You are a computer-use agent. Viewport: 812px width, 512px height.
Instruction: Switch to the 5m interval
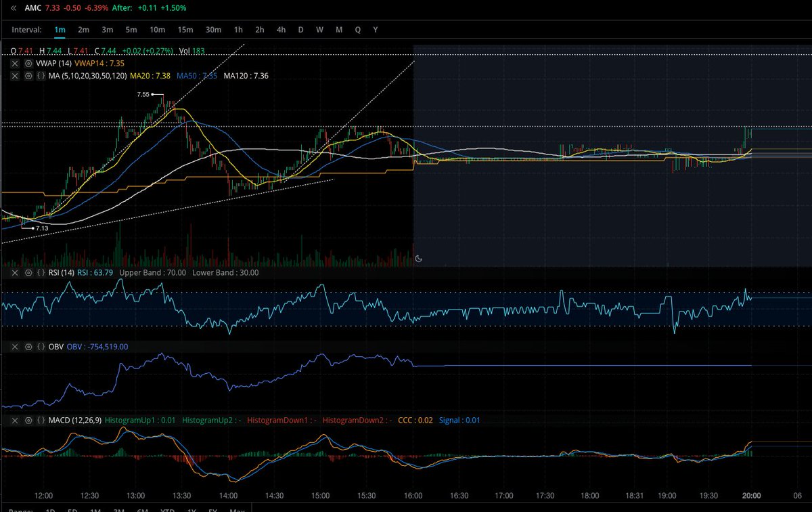tap(132, 30)
